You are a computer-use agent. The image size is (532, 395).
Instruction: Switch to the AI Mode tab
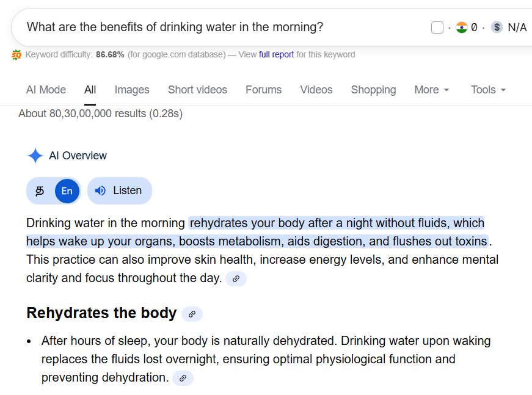click(46, 90)
